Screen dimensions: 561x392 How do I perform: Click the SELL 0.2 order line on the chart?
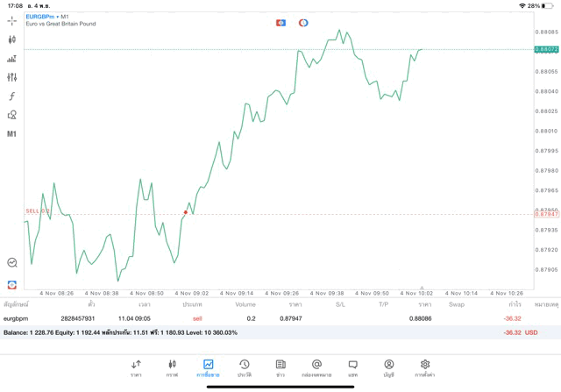37,211
